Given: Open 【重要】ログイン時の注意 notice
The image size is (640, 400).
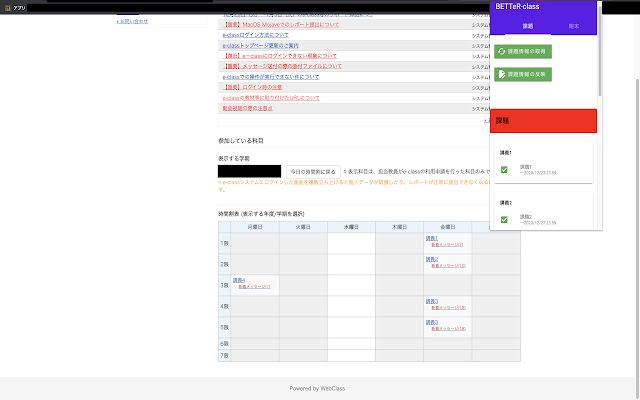Looking at the screenshot, I should [252, 87].
